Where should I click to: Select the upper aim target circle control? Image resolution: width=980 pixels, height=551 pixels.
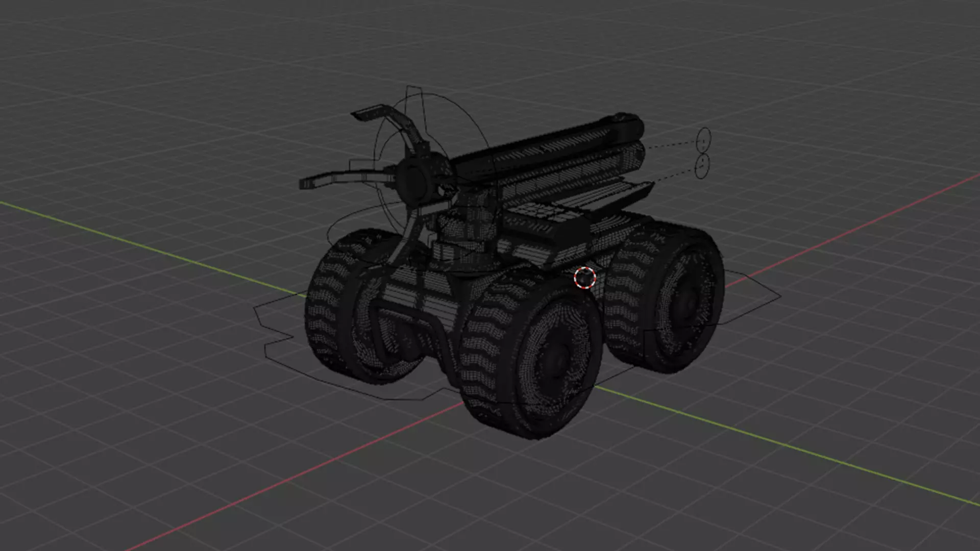click(x=704, y=139)
